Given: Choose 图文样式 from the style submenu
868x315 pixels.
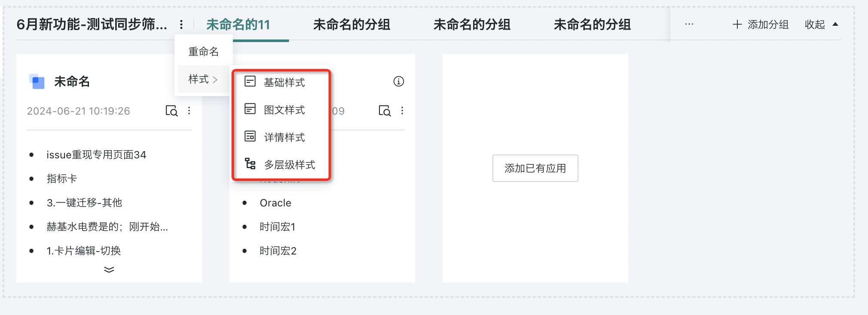Looking at the screenshot, I should 281,109.
